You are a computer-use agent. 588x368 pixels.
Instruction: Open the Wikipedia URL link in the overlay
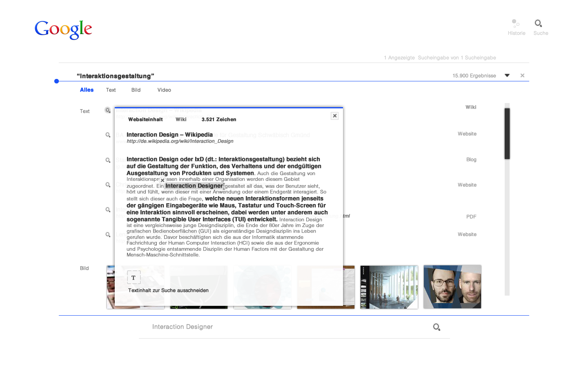(180, 141)
